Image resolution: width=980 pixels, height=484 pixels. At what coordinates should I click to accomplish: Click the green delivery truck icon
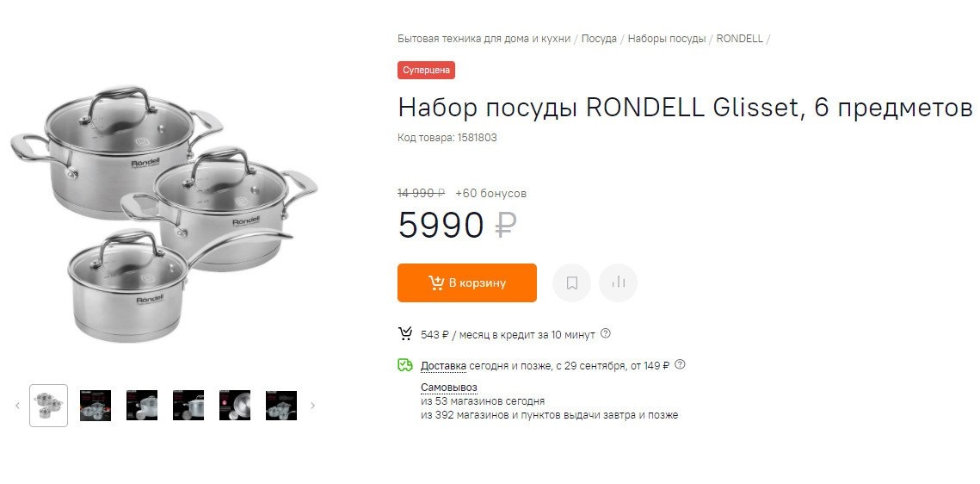click(x=405, y=365)
